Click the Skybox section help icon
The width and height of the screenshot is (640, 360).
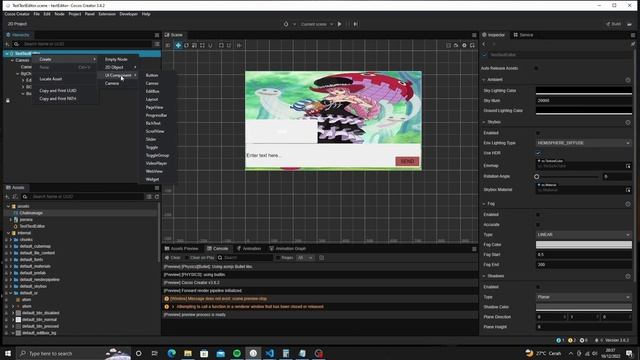tap(628, 122)
